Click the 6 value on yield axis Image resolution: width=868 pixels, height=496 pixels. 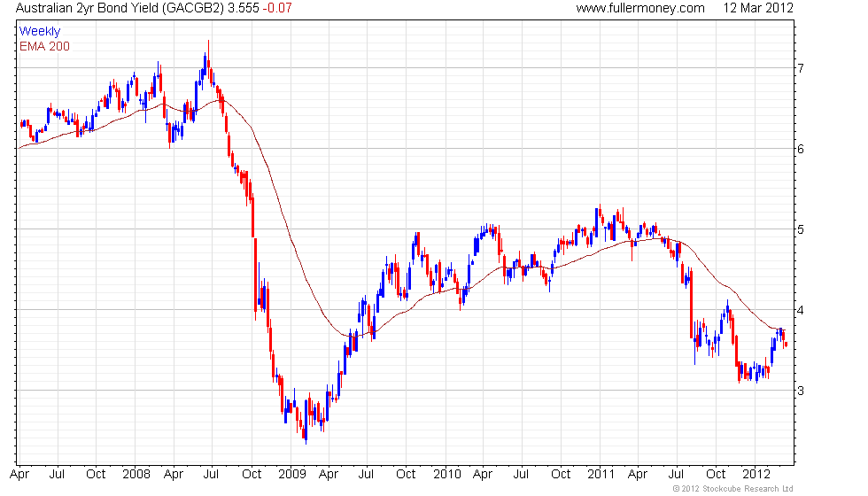pyautogui.click(x=801, y=149)
